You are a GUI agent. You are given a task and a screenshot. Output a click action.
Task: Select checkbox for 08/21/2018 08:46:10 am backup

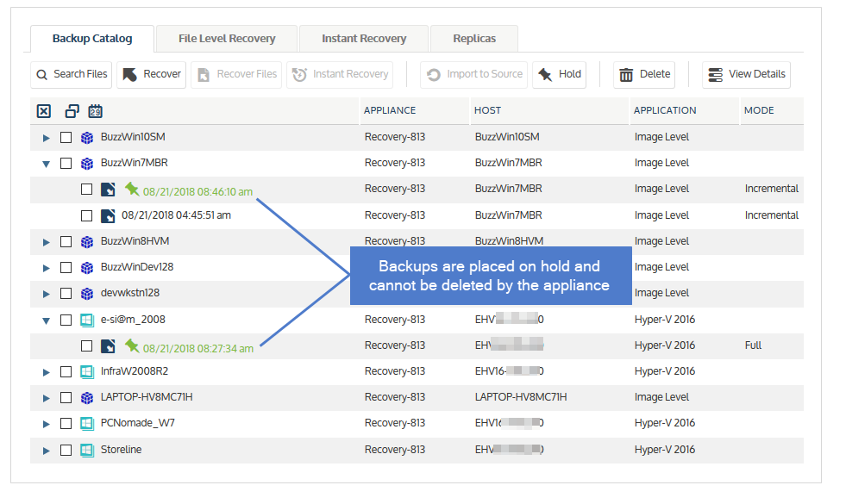86,190
